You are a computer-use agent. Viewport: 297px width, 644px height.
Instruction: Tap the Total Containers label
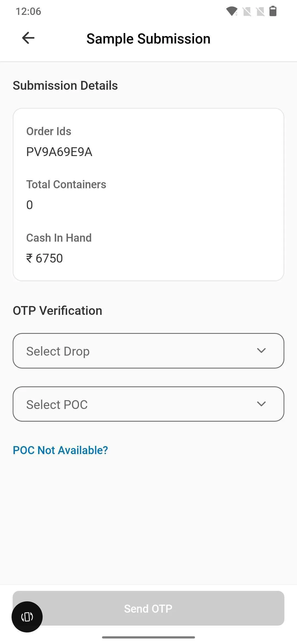66,184
